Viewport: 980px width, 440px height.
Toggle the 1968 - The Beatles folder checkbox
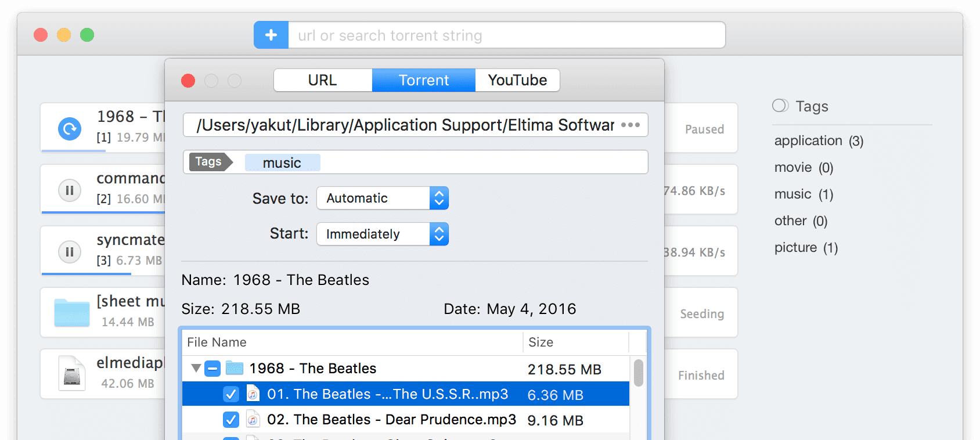point(212,368)
